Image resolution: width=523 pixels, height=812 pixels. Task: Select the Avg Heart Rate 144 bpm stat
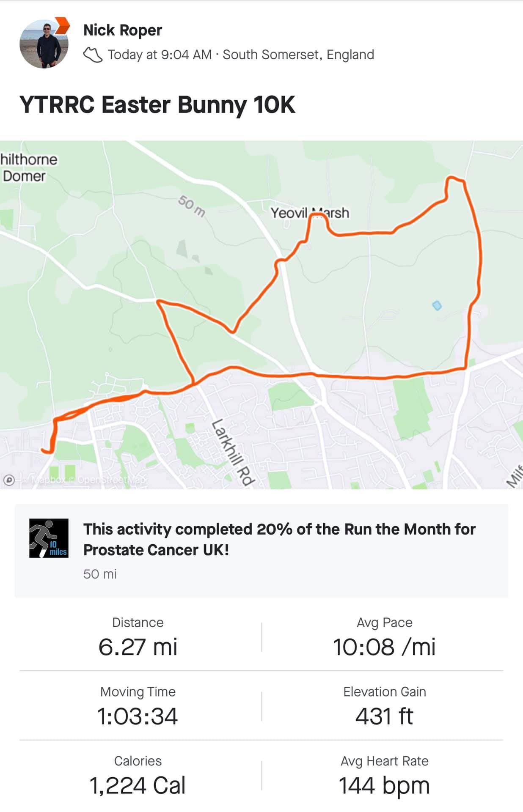click(384, 776)
